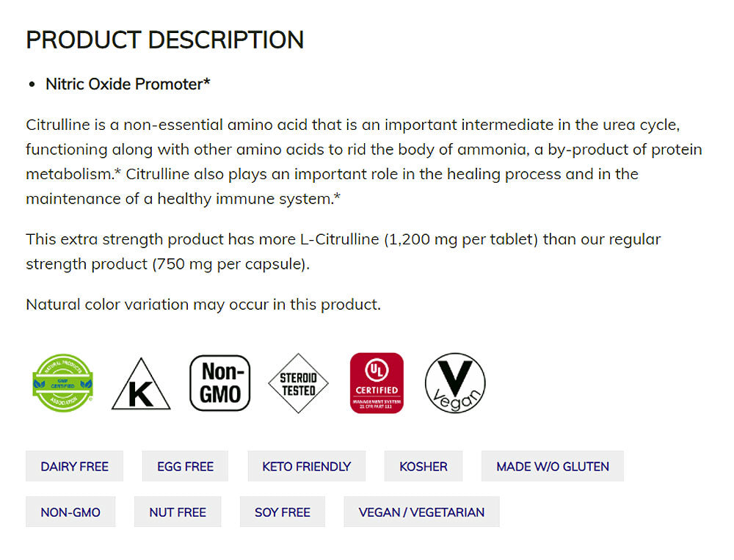This screenshot has width=734, height=560.
Task: Click the Nitric Oxide Promoter bullet text
Action: [x=128, y=84]
